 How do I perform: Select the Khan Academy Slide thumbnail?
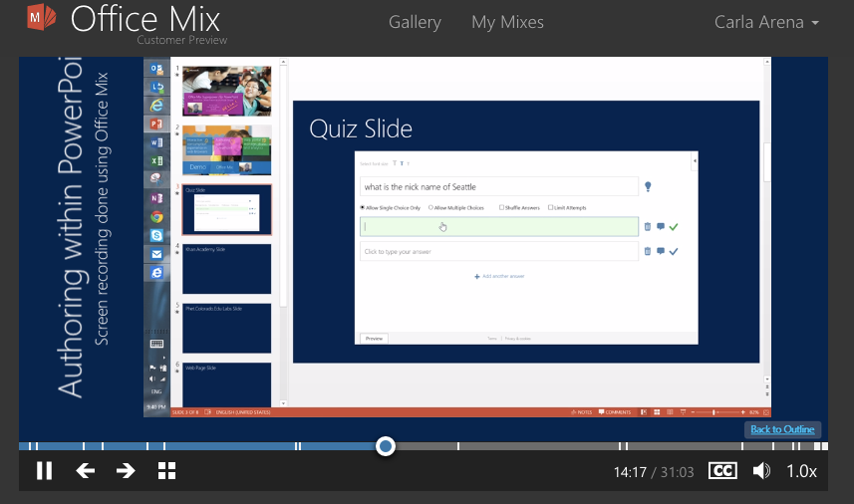click(226, 269)
